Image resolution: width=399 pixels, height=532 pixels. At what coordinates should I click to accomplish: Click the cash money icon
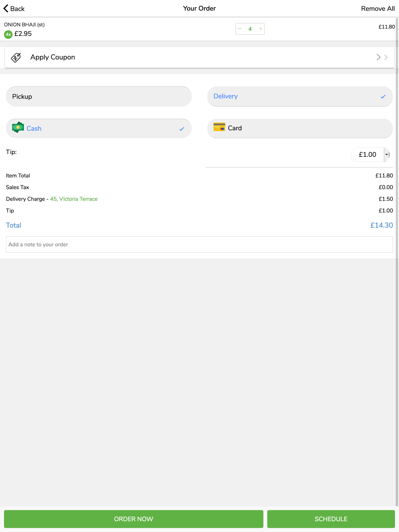point(18,128)
